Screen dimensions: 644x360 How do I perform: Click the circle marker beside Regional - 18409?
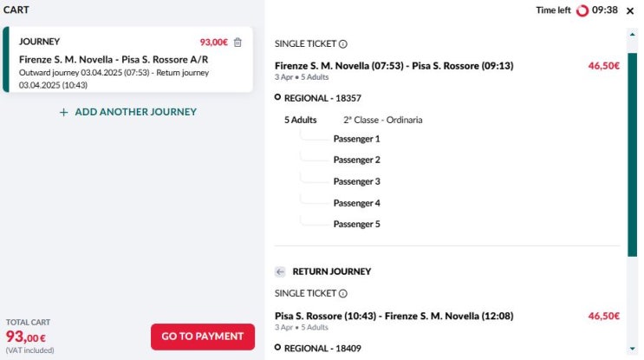tap(277, 348)
